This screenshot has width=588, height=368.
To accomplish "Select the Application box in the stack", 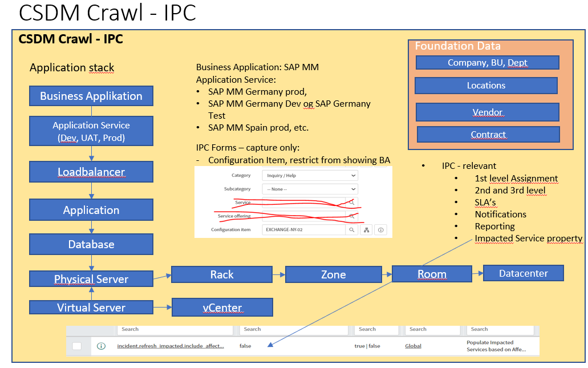I will tap(91, 210).
